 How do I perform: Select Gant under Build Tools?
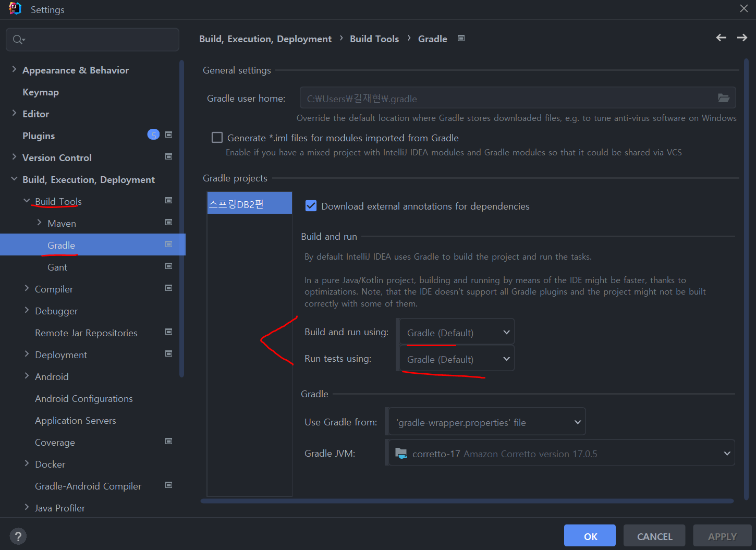tap(57, 267)
